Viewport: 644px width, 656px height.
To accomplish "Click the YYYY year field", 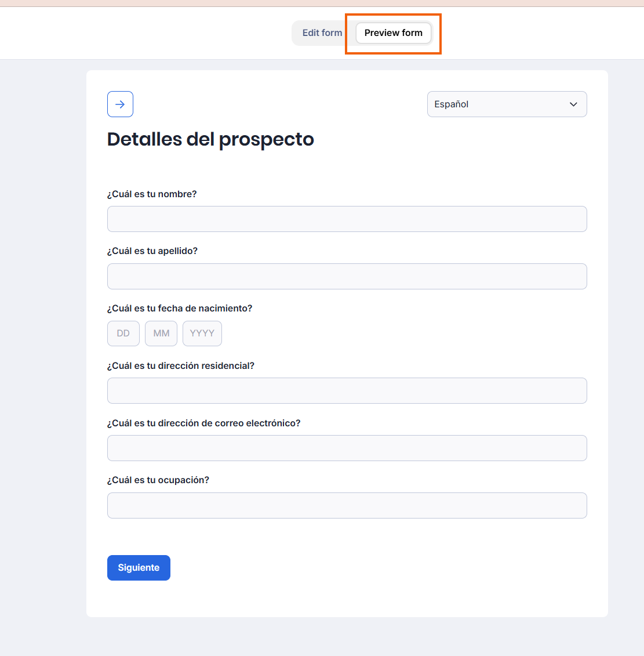I will (x=202, y=334).
